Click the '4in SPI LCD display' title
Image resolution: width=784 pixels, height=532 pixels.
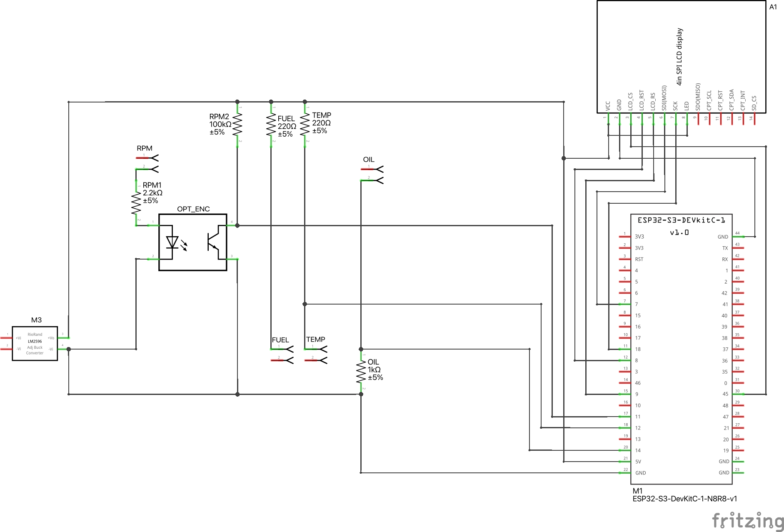tap(679, 57)
